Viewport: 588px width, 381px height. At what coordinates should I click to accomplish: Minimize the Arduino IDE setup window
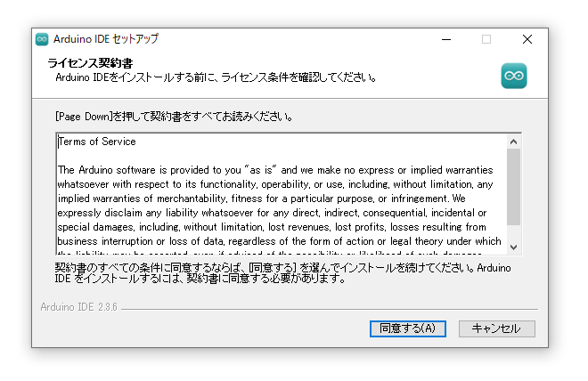[446, 39]
